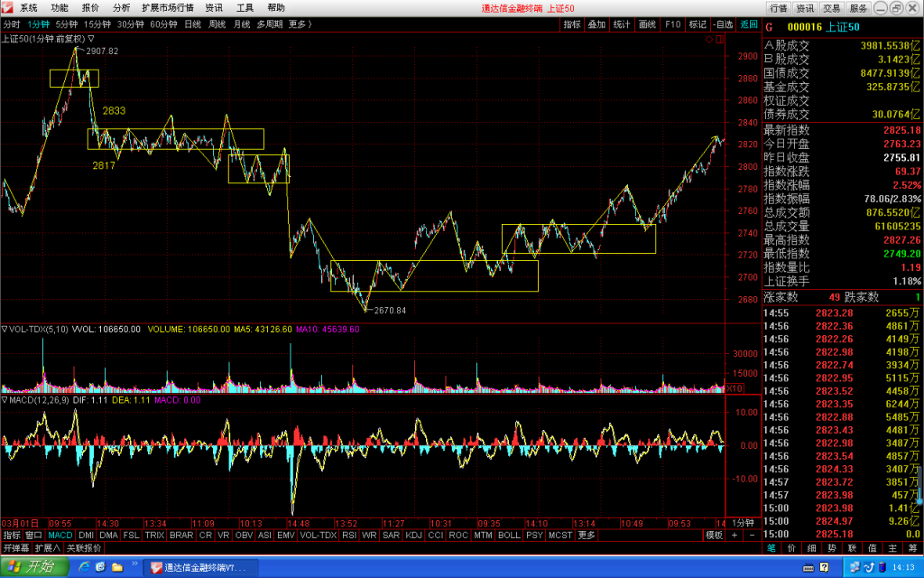Switch the chart to the 5分钟 period
924x578 pixels.
(67, 24)
